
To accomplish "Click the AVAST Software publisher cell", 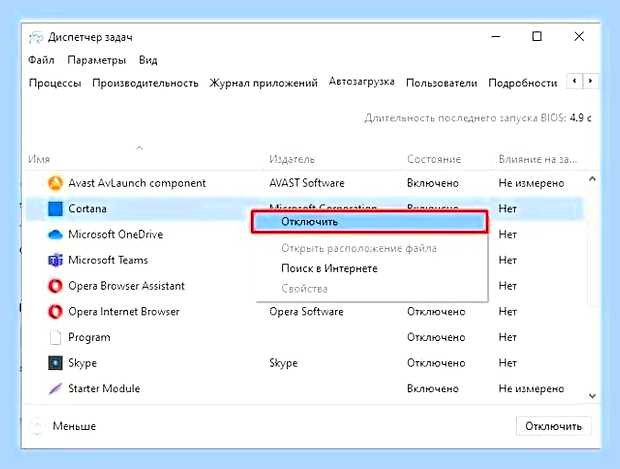I will [306, 183].
